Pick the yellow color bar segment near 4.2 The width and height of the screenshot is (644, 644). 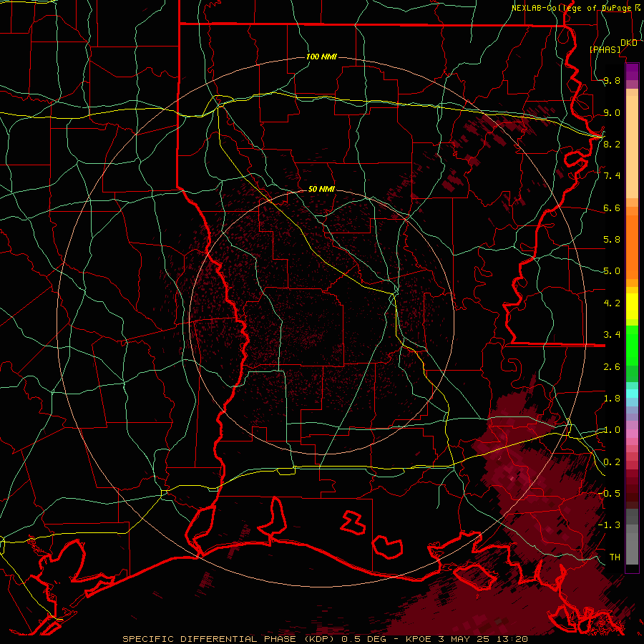[x=632, y=306]
